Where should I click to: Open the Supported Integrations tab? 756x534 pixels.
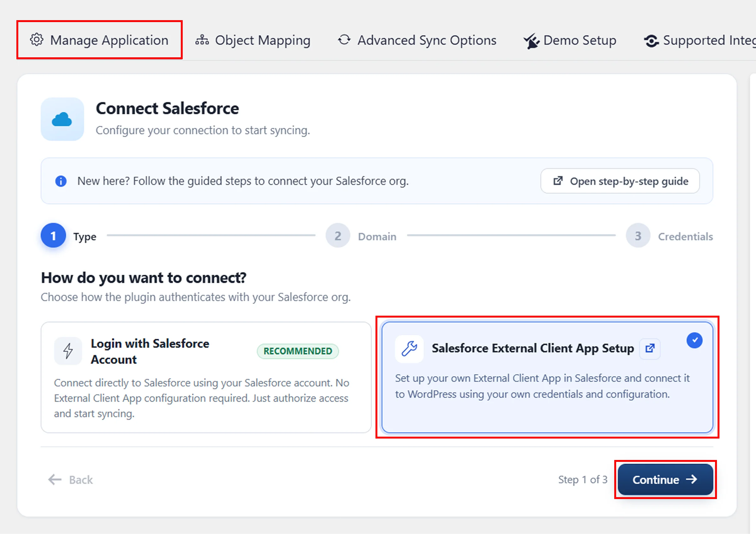700,40
